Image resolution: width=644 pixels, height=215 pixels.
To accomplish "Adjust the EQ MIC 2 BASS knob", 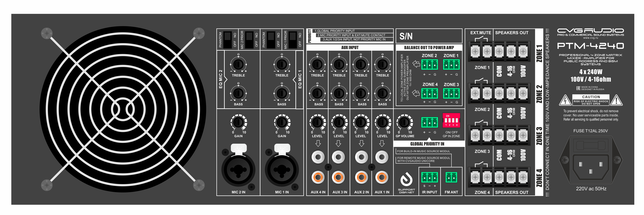I will click(238, 93).
